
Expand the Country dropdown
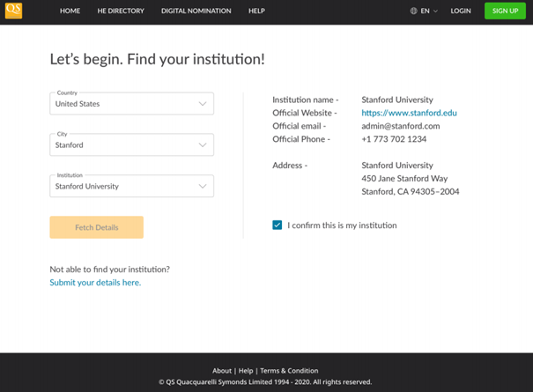(131, 104)
